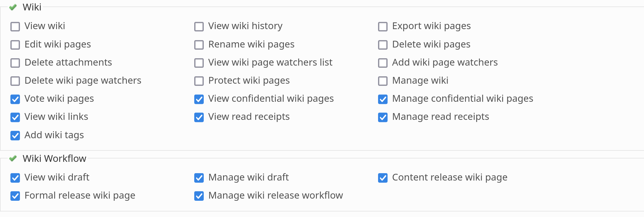Enable the Manage wiki permission
Image resolution: width=644 pixels, height=217 pixels.
(x=383, y=81)
